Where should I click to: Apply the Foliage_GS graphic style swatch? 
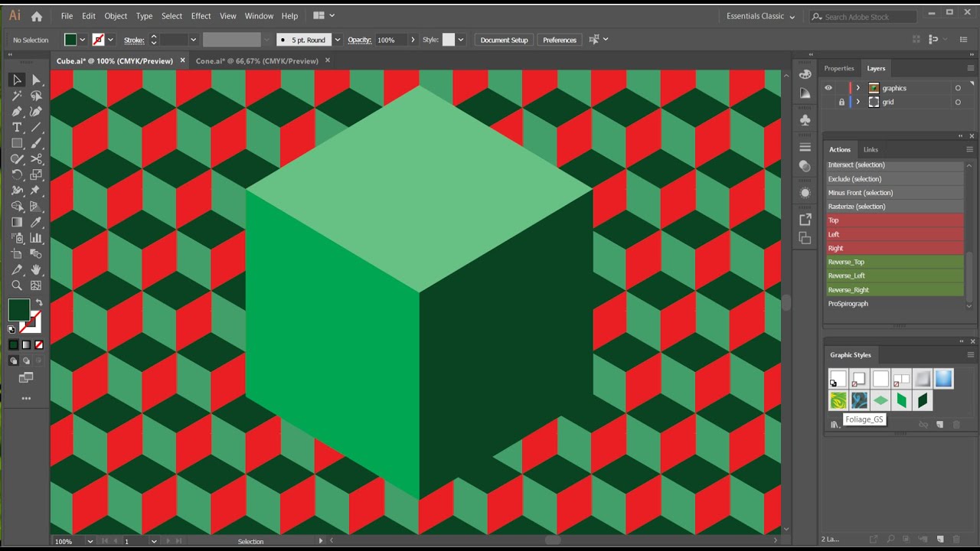[838, 400]
